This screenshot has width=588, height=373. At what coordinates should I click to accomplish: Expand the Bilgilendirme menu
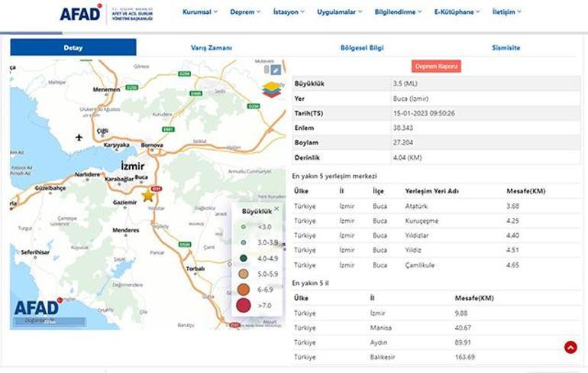[399, 12]
